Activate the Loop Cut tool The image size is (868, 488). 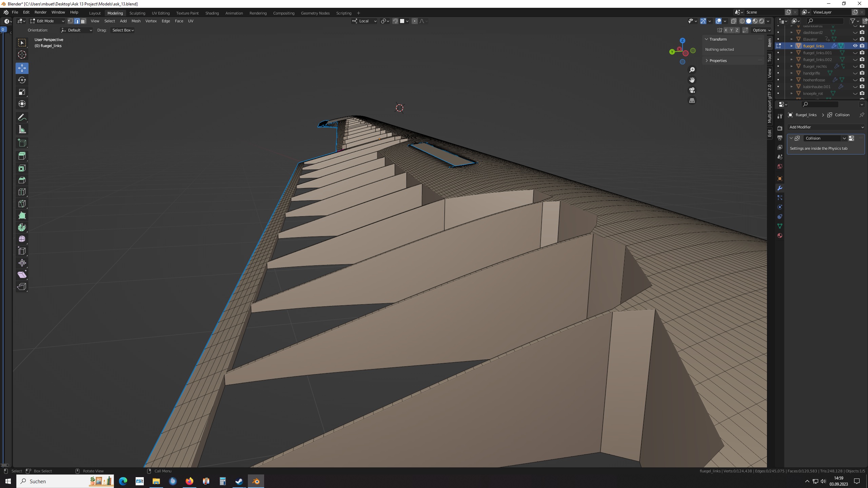point(22,192)
